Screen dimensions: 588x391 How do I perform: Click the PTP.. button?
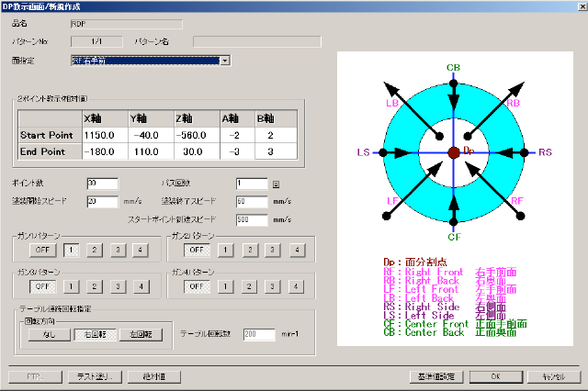click(35, 376)
